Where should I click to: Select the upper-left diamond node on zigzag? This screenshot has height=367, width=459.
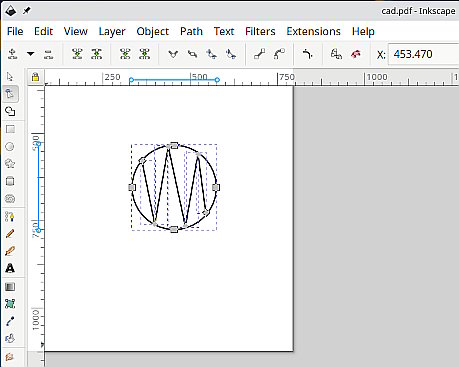click(x=142, y=161)
